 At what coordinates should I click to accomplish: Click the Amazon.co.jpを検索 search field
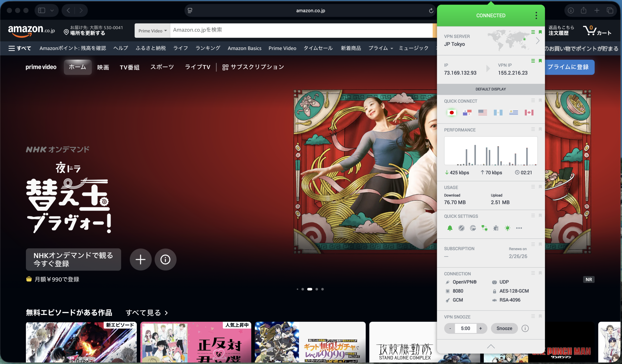[301, 31]
